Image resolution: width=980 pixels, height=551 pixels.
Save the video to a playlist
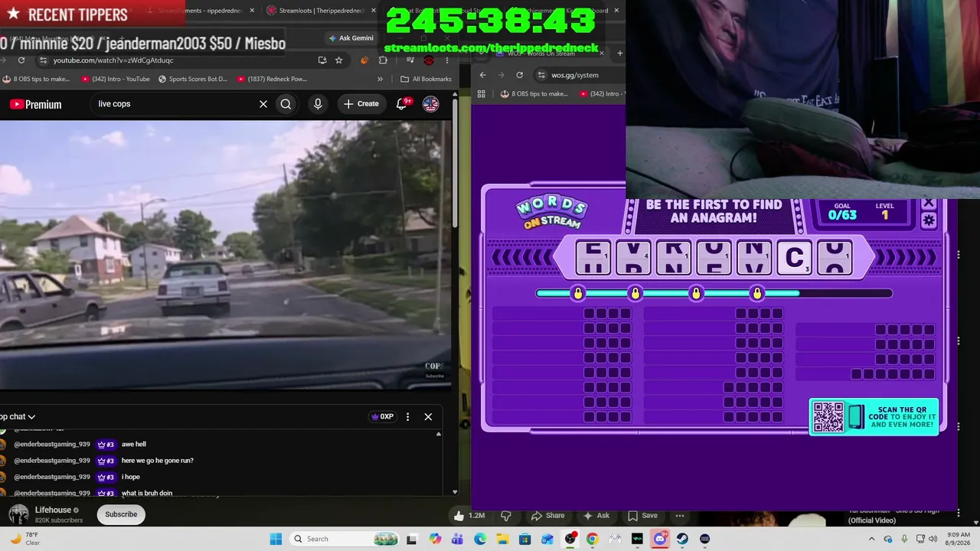point(642,516)
